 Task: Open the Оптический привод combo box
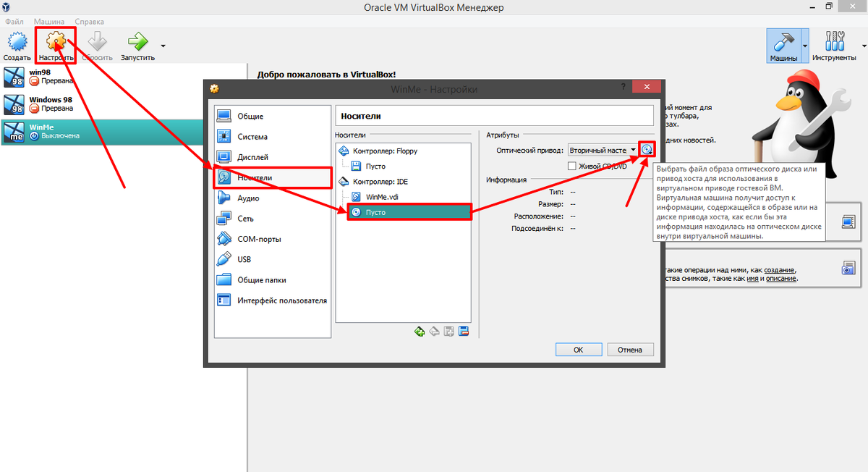click(x=602, y=150)
